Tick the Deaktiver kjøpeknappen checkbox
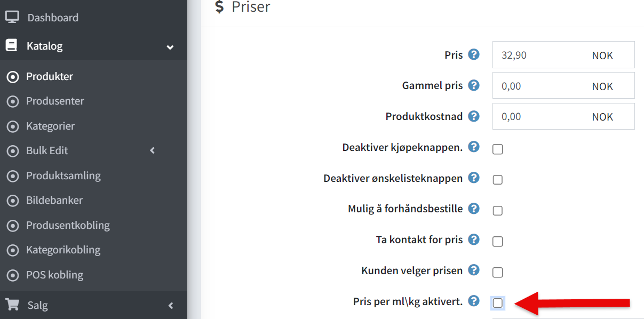644x319 pixels. click(497, 149)
